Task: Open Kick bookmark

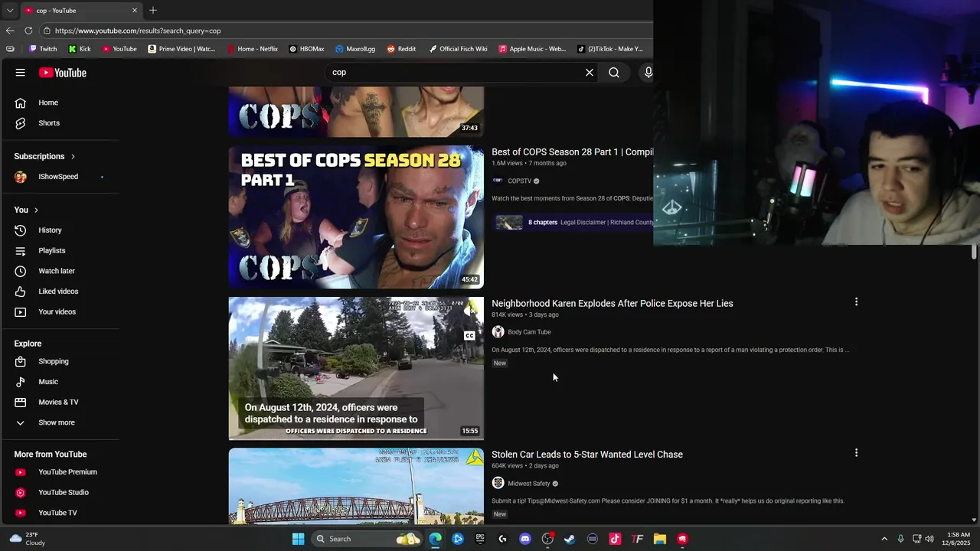Action: (x=80, y=49)
